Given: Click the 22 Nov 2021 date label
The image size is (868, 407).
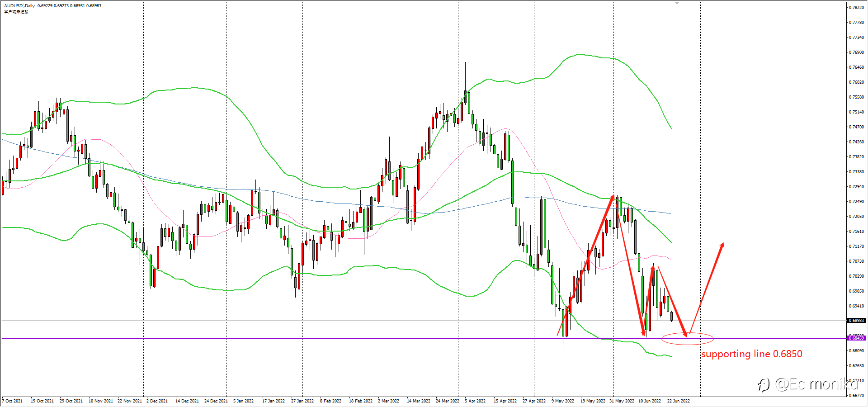Looking at the screenshot, I should (x=129, y=401).
